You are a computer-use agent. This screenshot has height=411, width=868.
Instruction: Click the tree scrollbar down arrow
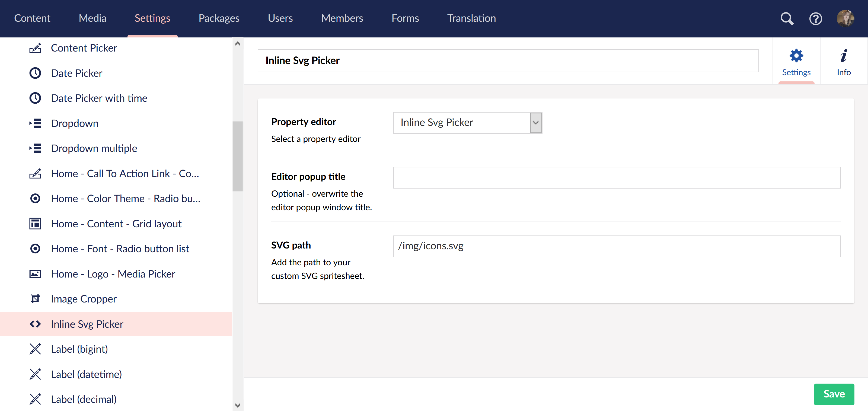238,405
